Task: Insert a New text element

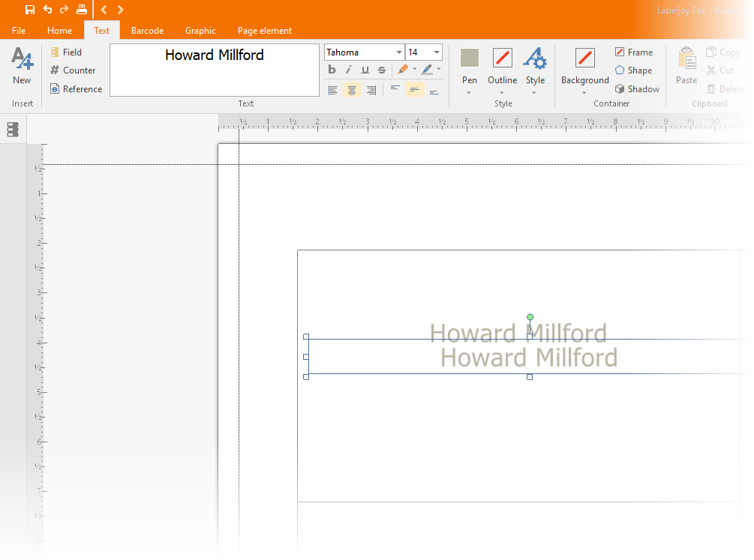Action: click(22, 66)
